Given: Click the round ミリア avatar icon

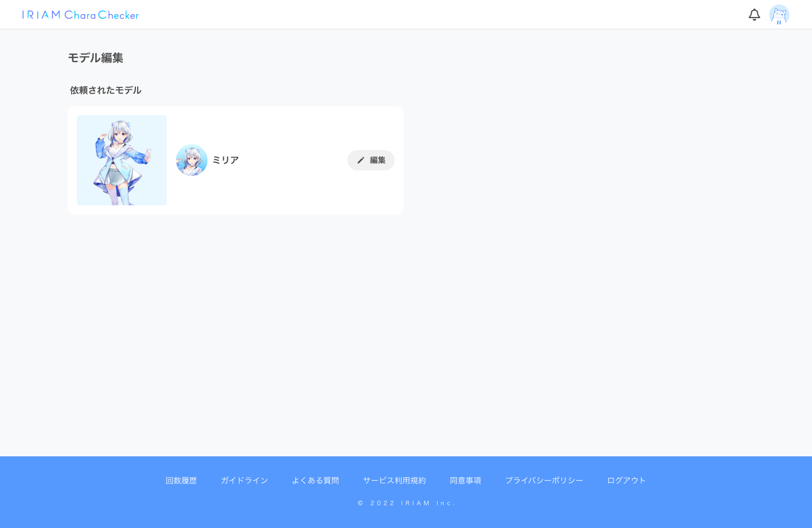Looking at the screenshot, I should 192,160.
